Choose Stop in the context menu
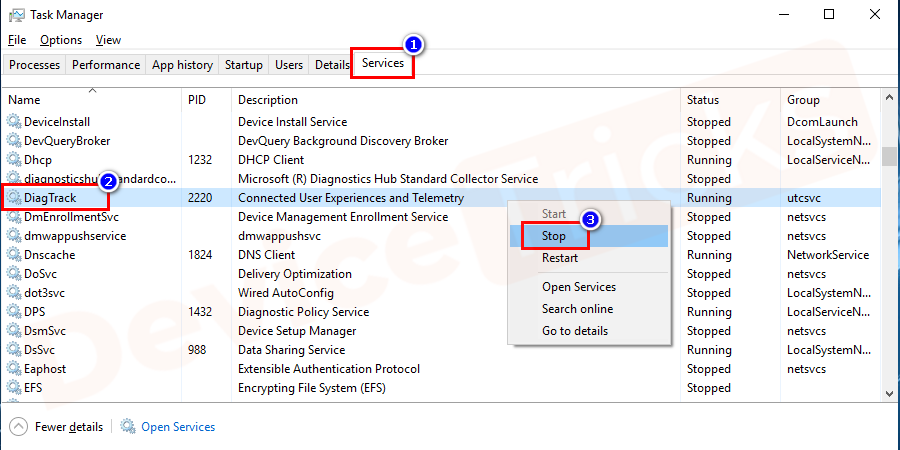Image resolution: width=900 pixels, height=450 pixels. pos(589,236)
